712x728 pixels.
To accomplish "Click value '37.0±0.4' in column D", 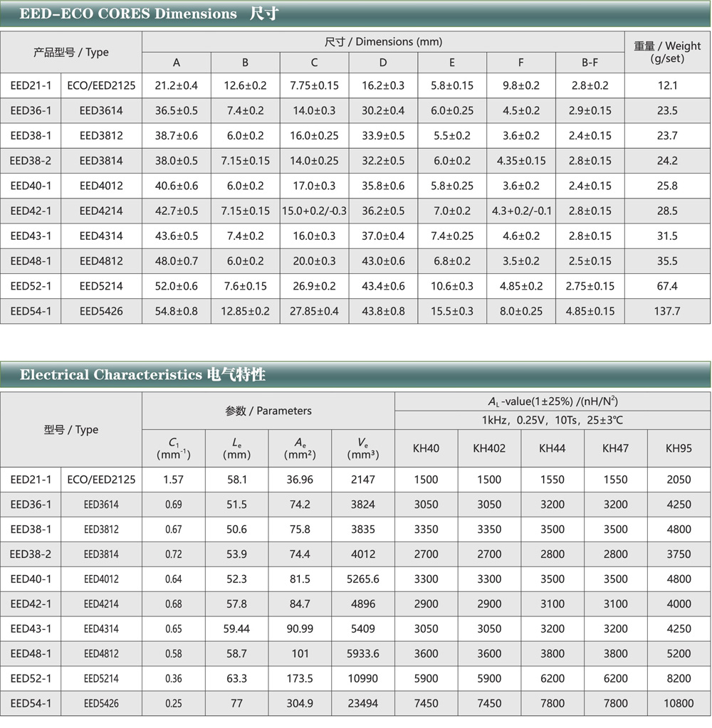I will point(383,236).
